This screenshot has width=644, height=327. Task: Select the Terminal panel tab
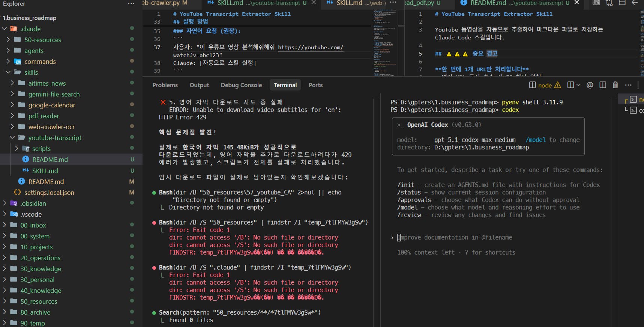[x=285, y=85]
